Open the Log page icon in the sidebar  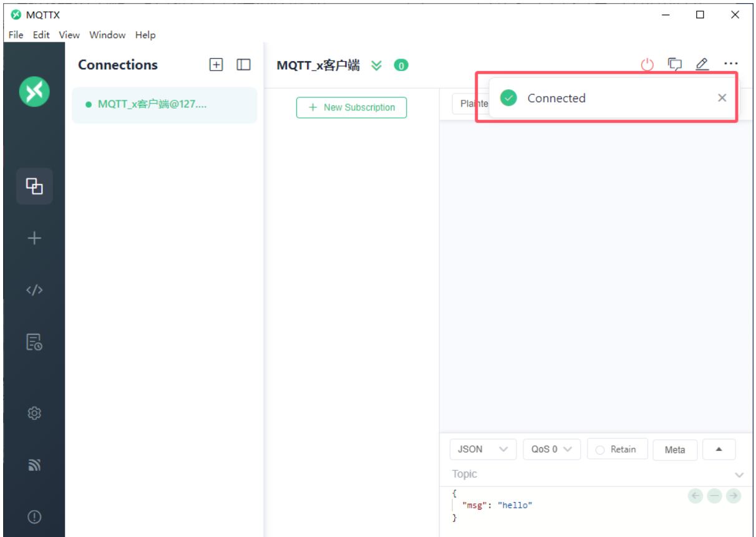tap(34, 342)
